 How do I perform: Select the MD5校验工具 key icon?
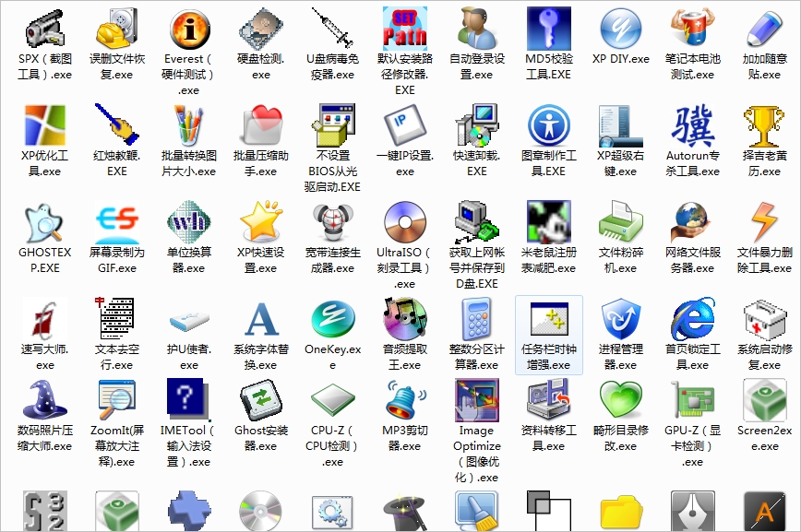[x=549, y=29]
